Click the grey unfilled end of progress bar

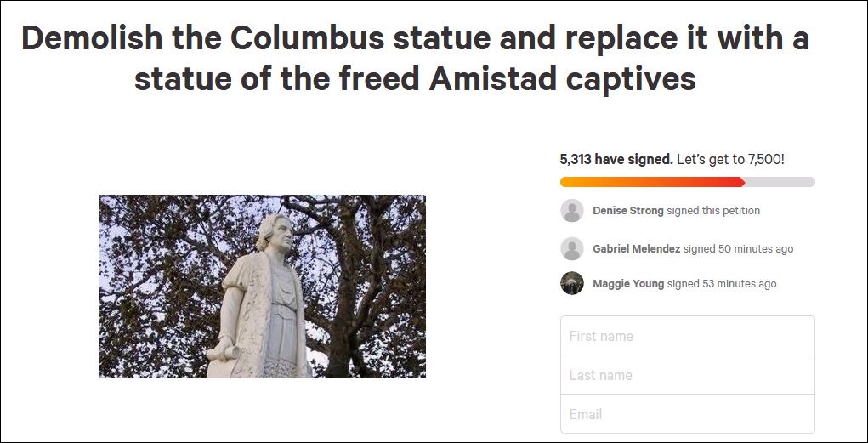pyautogui.click(x=780, y=182)
